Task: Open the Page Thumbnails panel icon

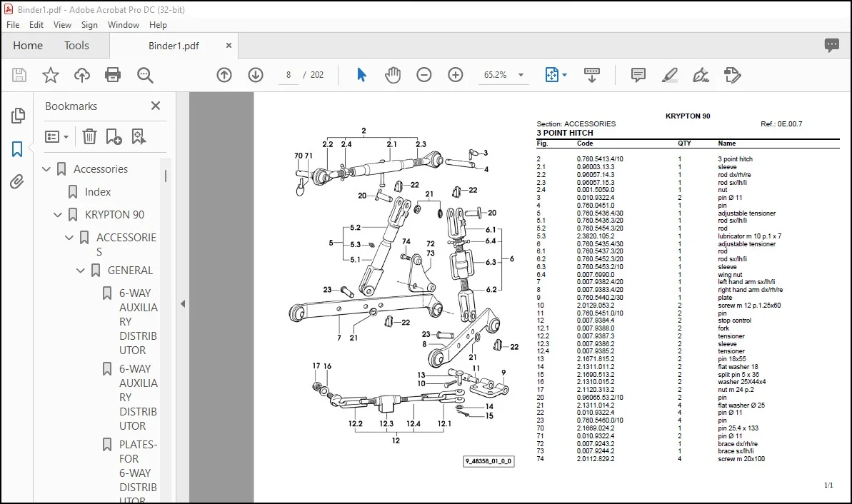Action: (x=17, y=115)
